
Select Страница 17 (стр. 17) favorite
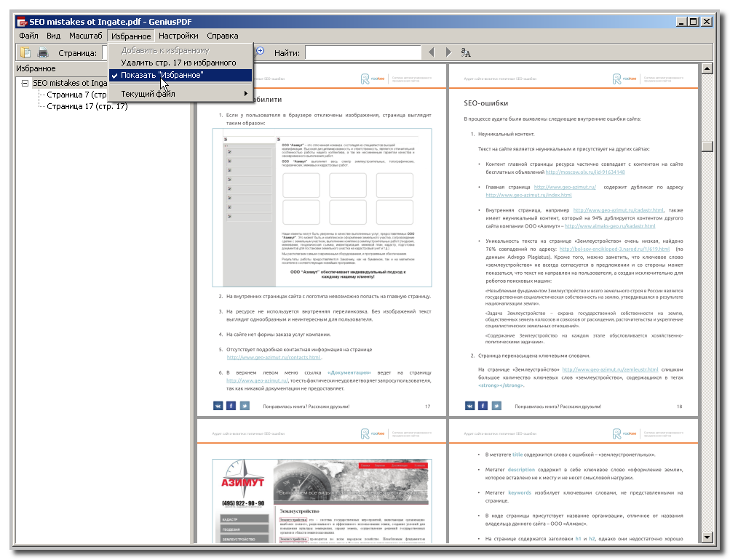(87, 106)
